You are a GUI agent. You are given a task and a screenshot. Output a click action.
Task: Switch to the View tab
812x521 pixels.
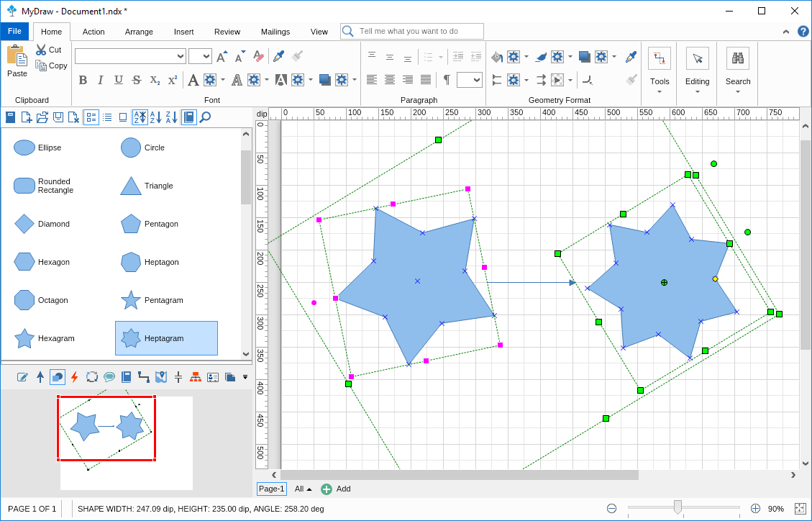(x=319, y=32)
